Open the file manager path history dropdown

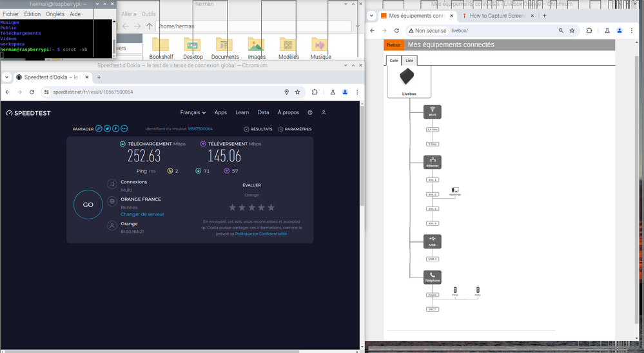[357, 26]
